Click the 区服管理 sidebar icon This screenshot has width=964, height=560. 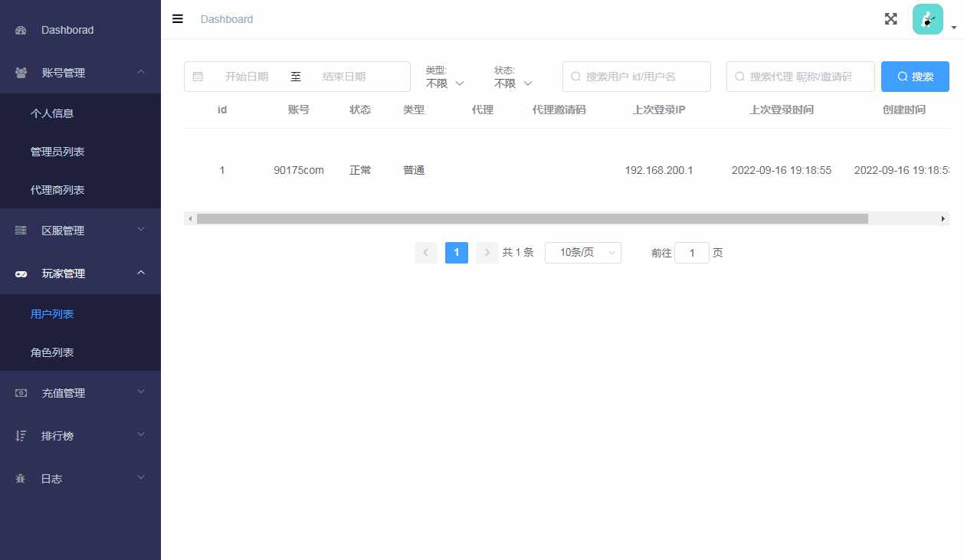click(x=19, y=230)
